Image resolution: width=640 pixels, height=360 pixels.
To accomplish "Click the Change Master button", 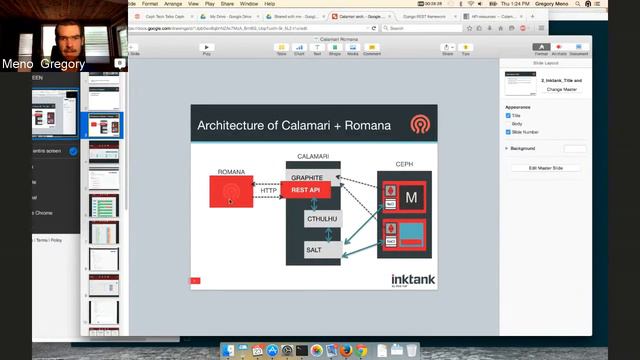I will [562, 89].
